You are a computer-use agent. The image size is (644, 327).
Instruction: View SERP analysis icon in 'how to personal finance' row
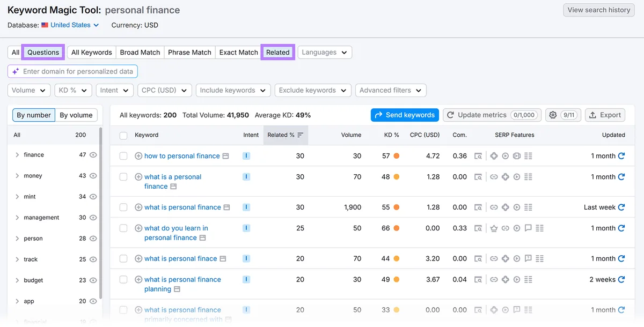[478, 156]
